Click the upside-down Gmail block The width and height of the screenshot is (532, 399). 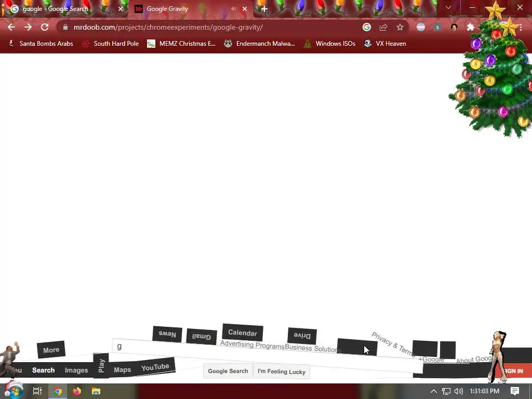(x=202, y=337)
